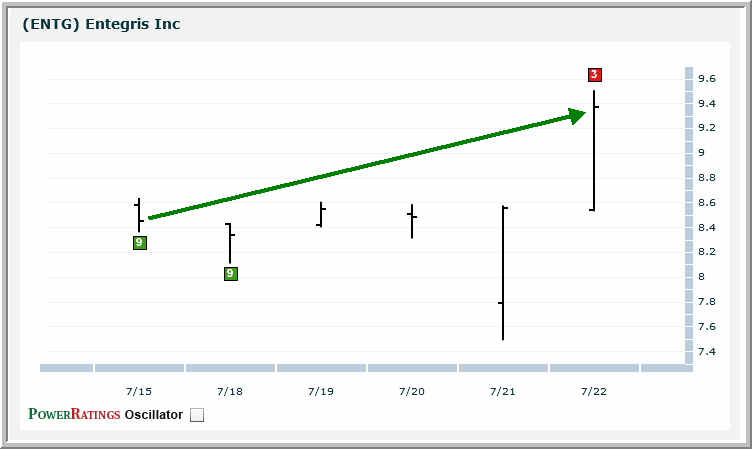Click the Oscillator label text

153,415
